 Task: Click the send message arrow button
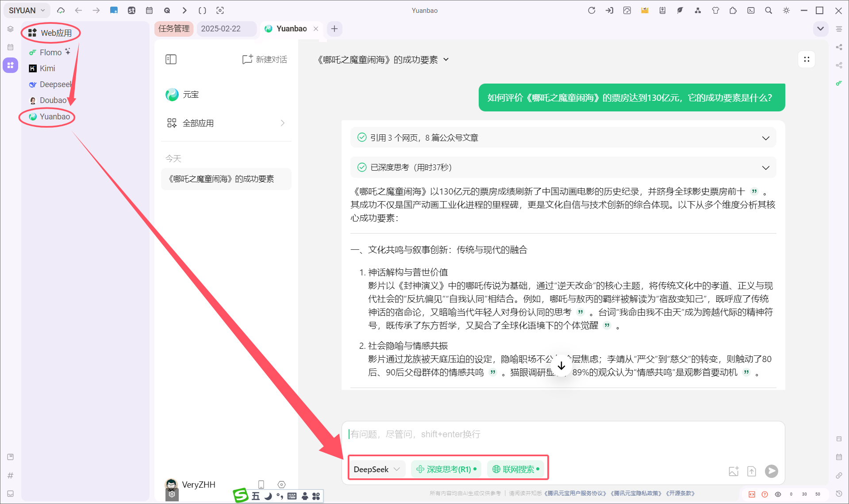pos(771,471)
